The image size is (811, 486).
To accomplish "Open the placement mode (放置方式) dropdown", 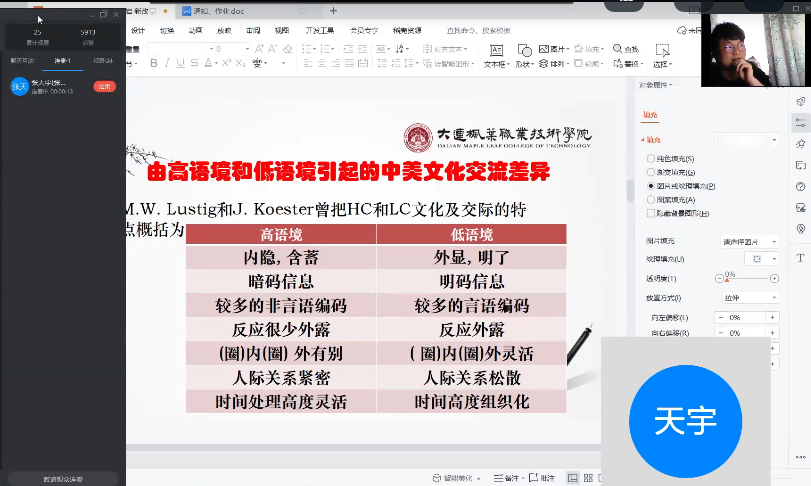I will point(748,297).
